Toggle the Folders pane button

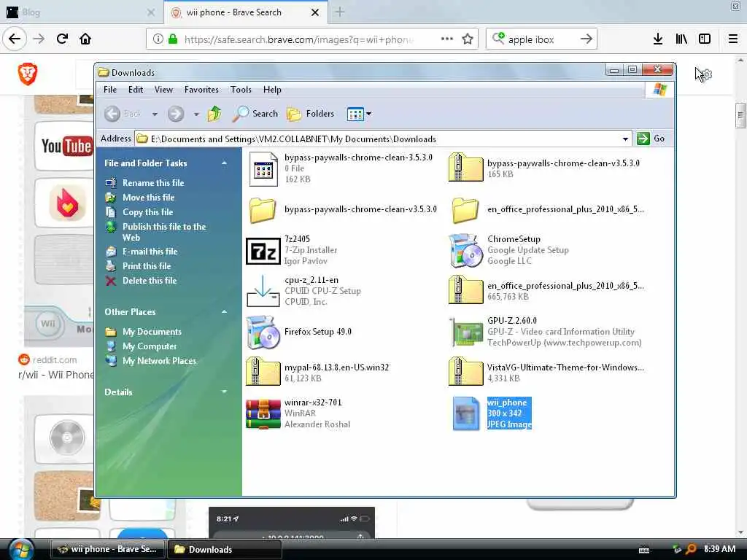point(311,114)
